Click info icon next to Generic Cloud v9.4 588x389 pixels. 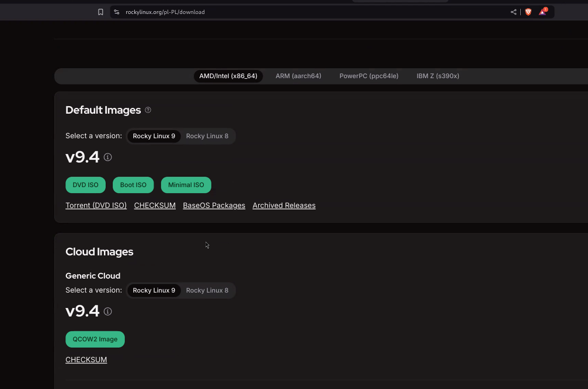coord(107,311)
